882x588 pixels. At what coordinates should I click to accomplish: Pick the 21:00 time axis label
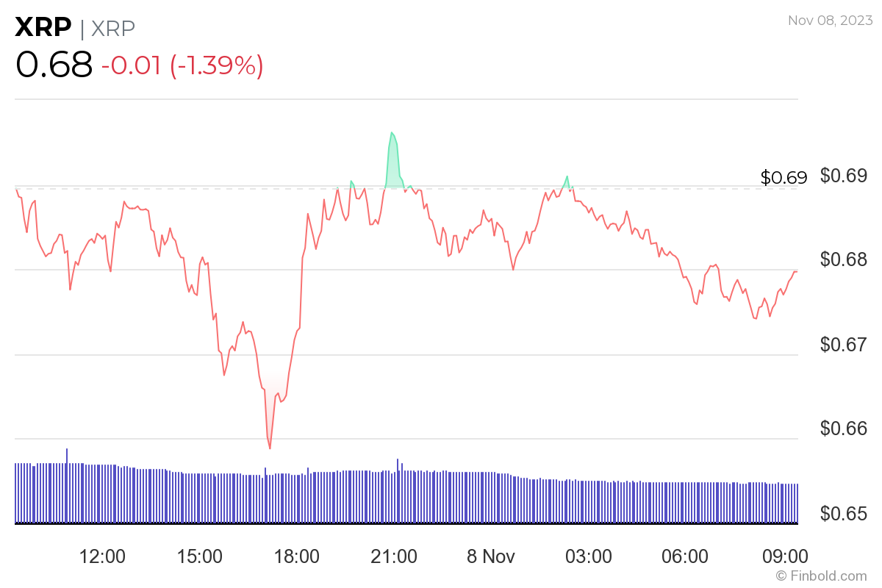[394, 556]
